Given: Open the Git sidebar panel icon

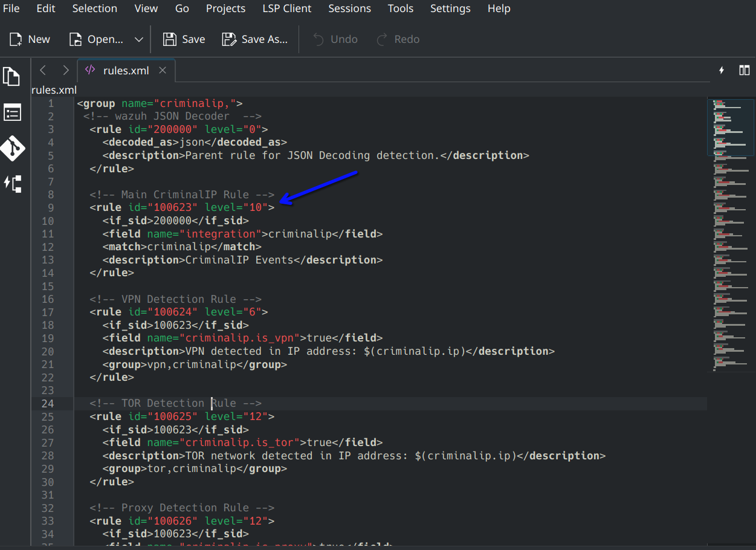Looking at the screenshot, I should point(12,148).
